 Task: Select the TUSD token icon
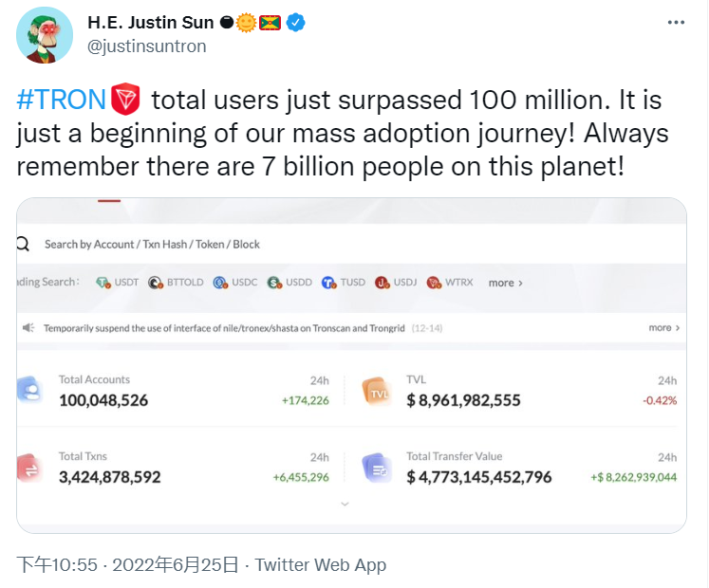[328, 283]
